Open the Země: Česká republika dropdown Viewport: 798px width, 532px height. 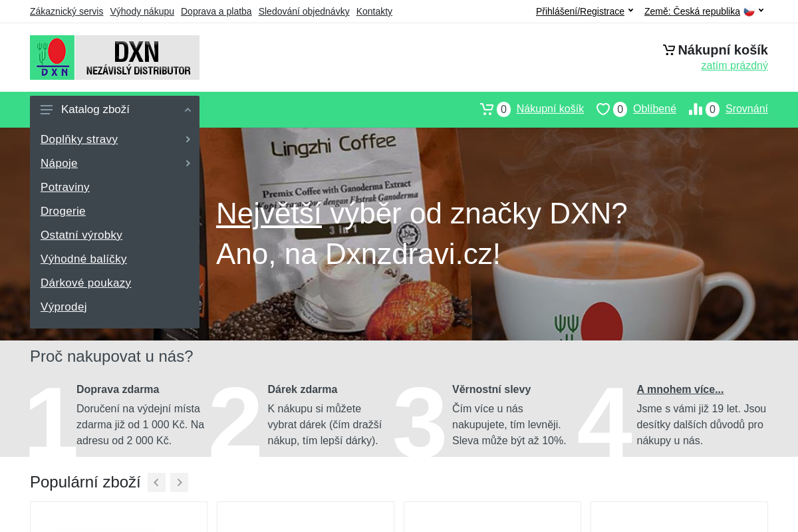click(x=704, y=11)
